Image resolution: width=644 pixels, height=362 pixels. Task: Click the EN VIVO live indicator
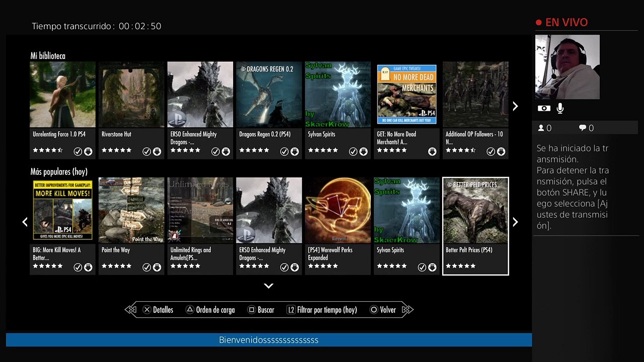click(x=561, y=22)
